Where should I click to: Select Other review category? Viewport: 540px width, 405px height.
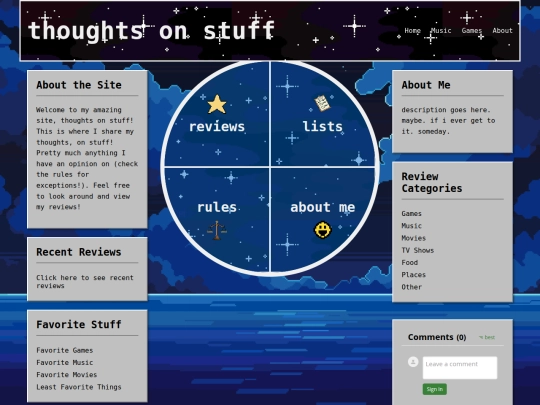click(412, 287)
